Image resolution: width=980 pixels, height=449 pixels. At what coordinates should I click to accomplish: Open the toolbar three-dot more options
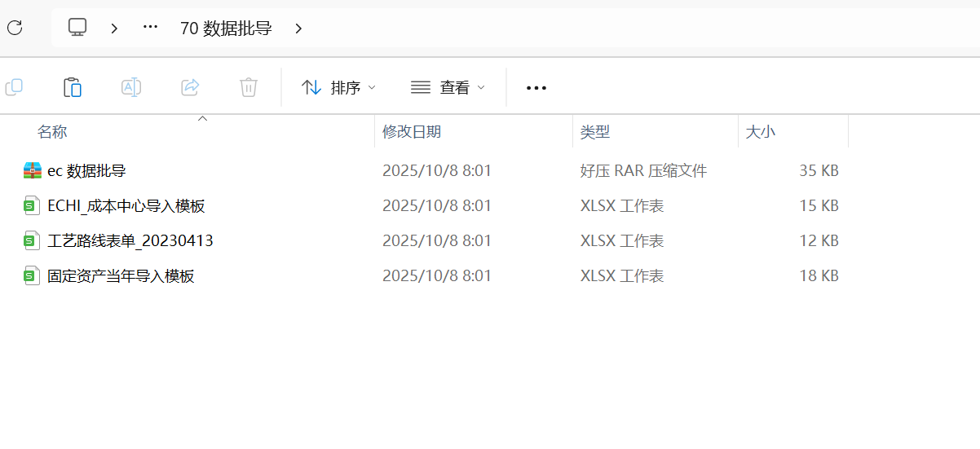pyautogui.click(x=536, y=87)
